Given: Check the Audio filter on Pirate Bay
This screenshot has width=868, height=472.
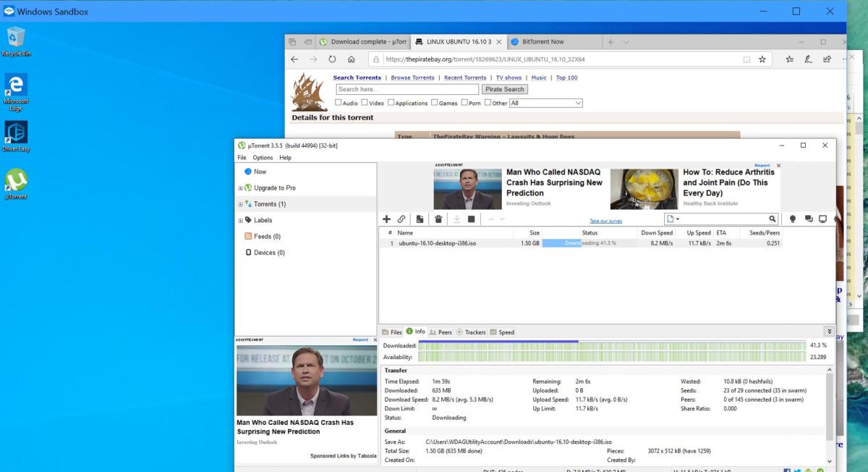Looking at the screenshot, I should (339, 103).
